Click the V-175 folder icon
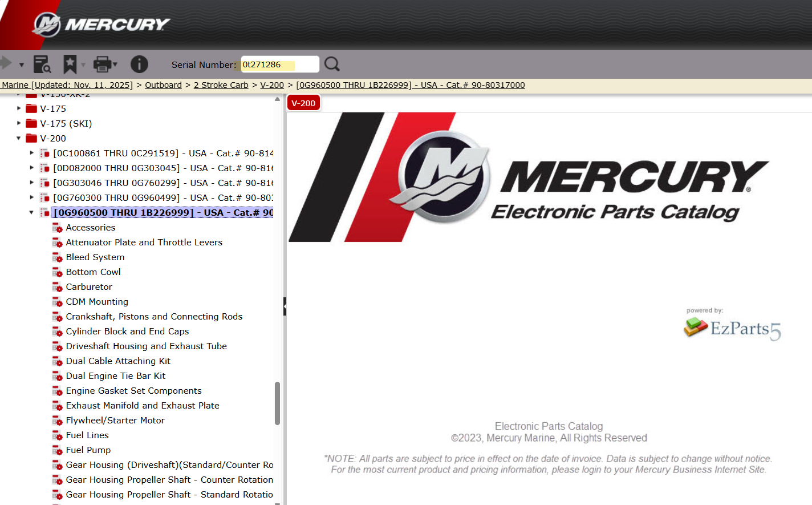The height and width of the screenshot is (505, 812). tap(31, 108)
